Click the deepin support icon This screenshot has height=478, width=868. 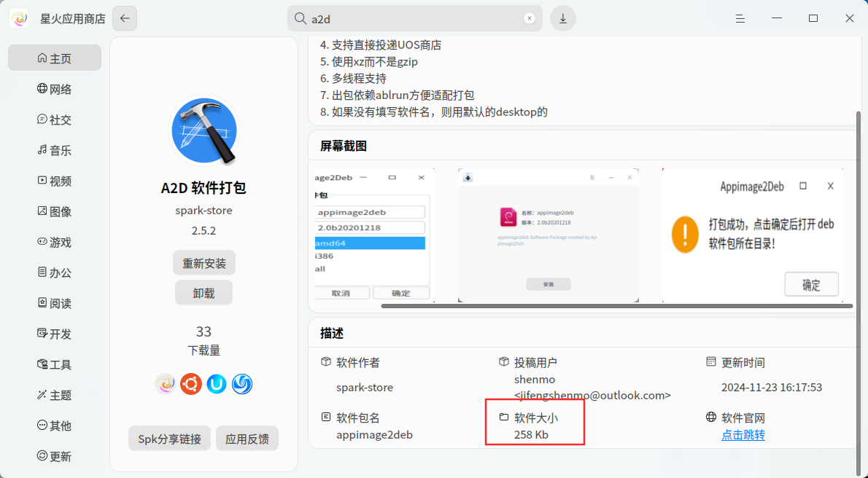click(242, 383)
